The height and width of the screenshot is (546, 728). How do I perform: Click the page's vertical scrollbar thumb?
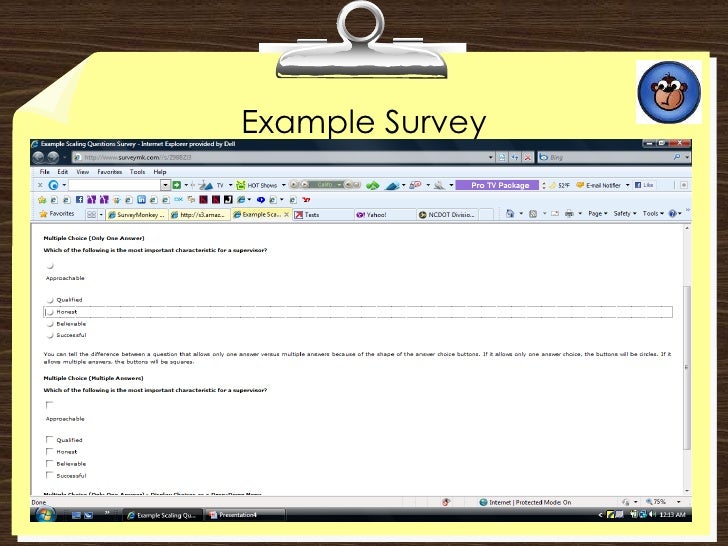[687, 367]
